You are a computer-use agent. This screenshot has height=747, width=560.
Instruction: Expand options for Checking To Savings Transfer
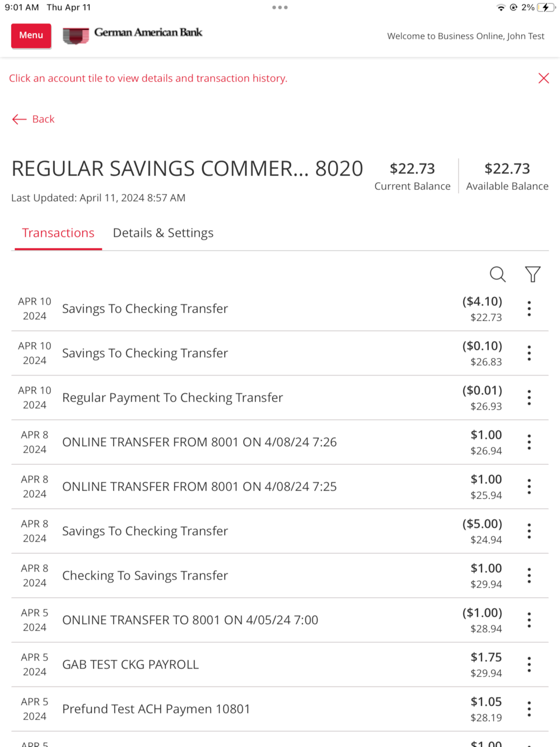(529, 576)
